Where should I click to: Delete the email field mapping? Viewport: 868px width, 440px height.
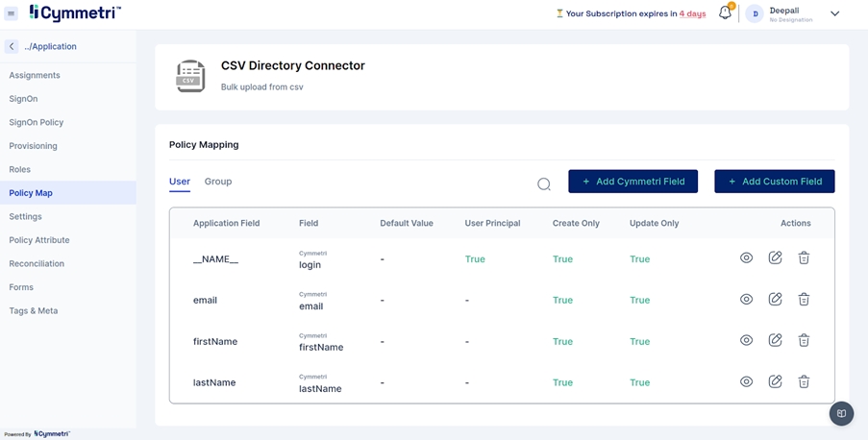804,300
